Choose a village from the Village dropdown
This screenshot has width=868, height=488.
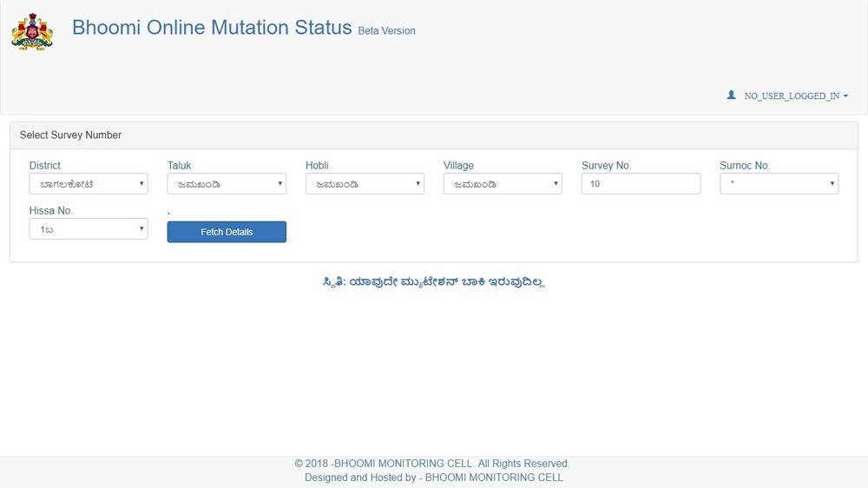(x=503, y=184)
